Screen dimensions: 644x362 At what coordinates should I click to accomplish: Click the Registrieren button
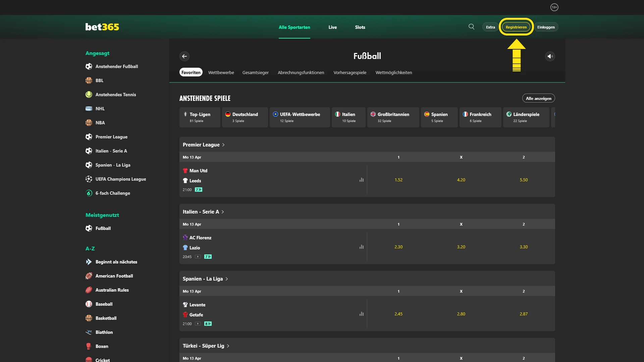(x=516, y=27)
